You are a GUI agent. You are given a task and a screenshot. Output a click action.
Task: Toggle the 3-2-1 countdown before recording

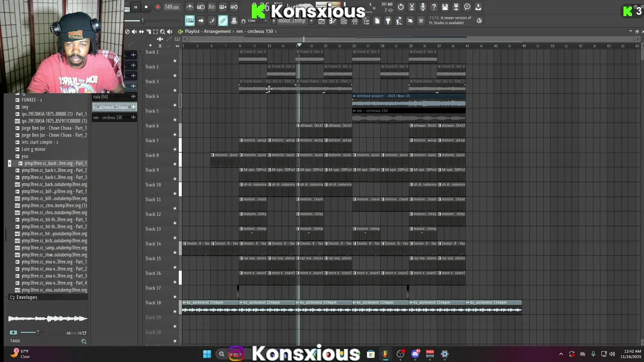pos(212,7)
